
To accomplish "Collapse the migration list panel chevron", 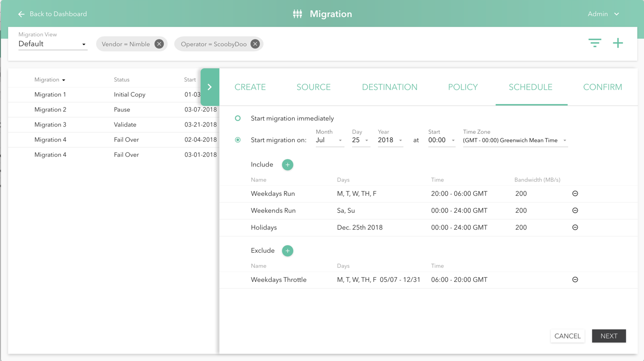I will (x=210, y=87).
